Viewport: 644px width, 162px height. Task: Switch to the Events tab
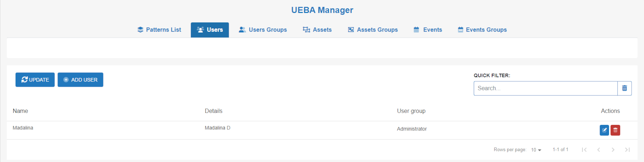pos(428,30)
